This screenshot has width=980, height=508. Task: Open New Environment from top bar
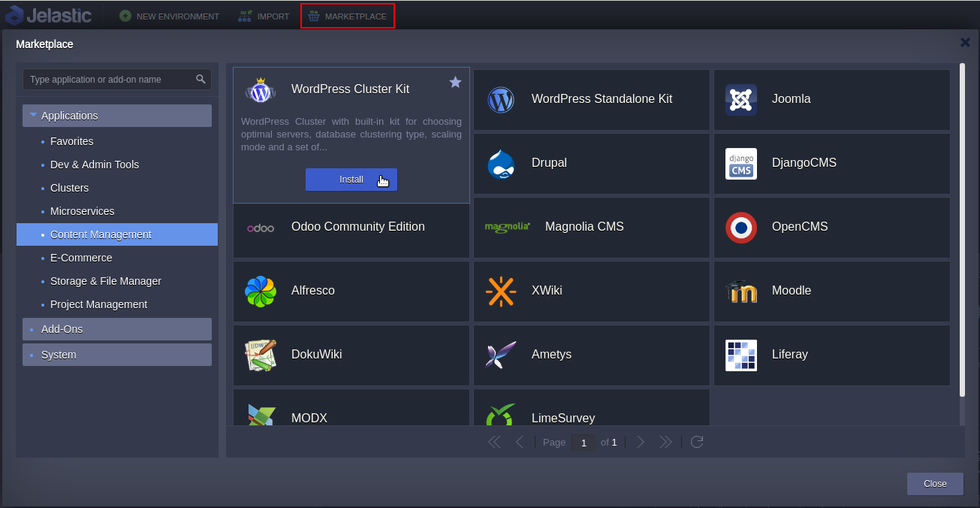tap(170, 16)
